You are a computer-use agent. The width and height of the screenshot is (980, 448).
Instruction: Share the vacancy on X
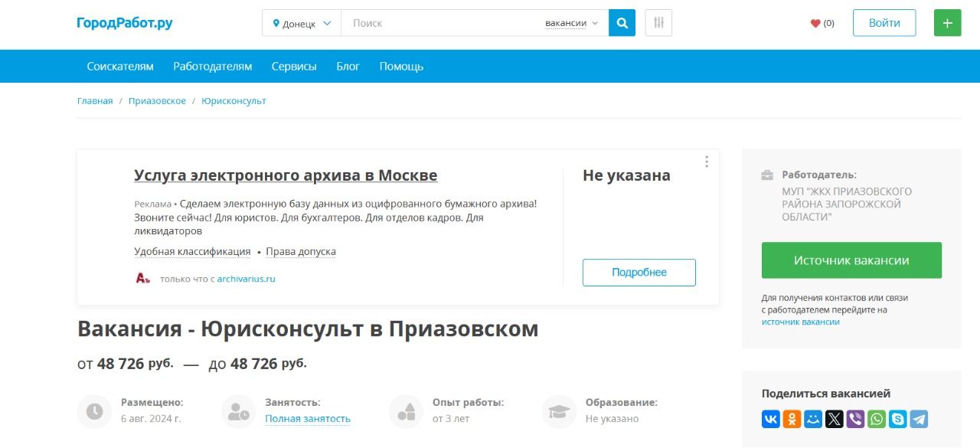[834, 419]
